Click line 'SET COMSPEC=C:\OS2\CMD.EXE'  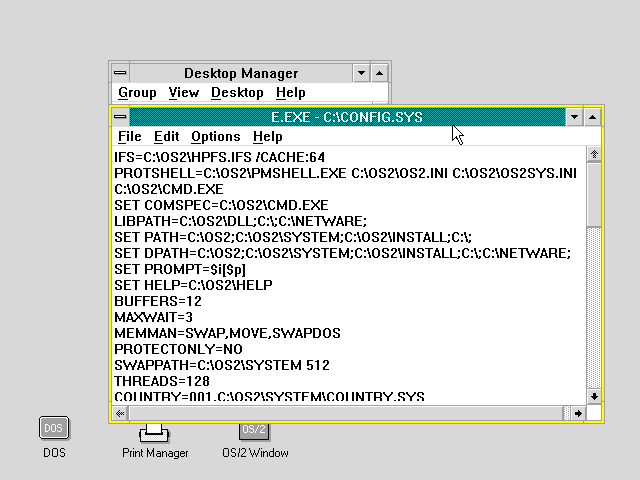(221, 205)
